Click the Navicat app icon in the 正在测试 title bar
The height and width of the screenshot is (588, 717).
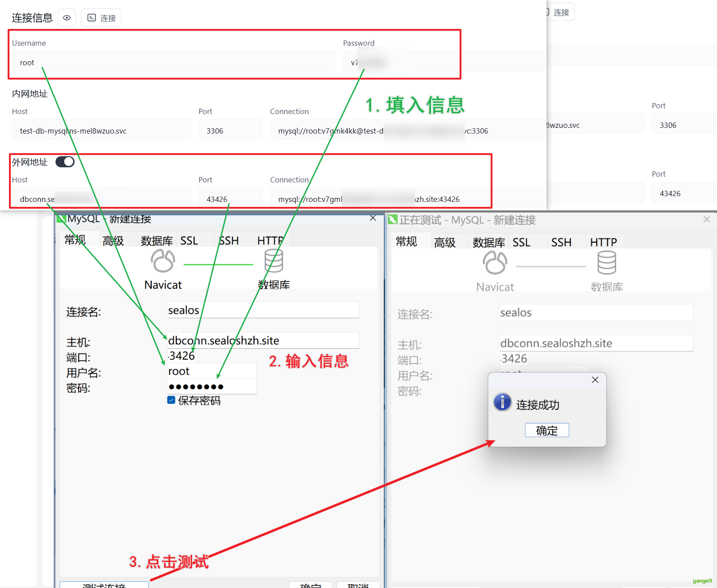point(392,219)
